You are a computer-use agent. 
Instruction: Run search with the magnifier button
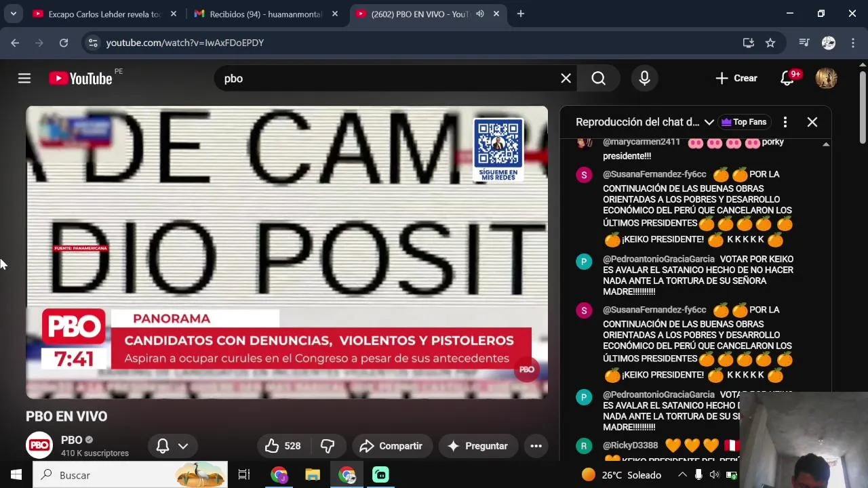(x=598, y=79)
